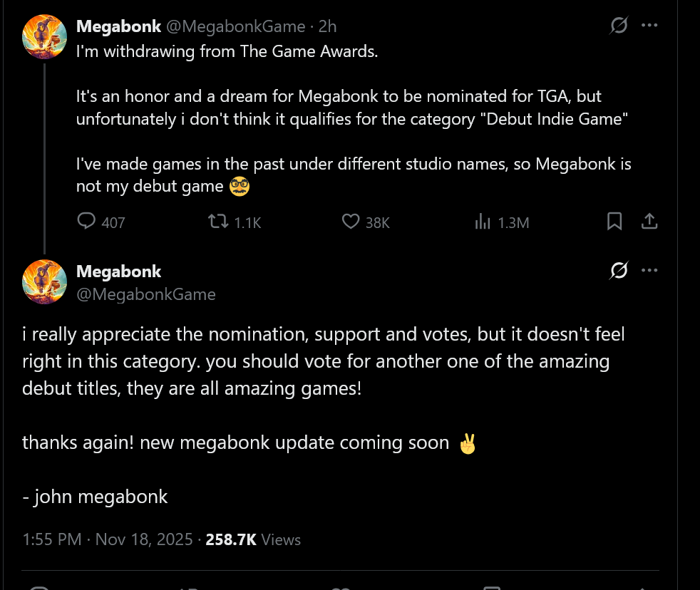The height and width of the screenshot is (590, 700).
Task: Click @MegabonkGame handle under second tweet name
Action: 145,294
